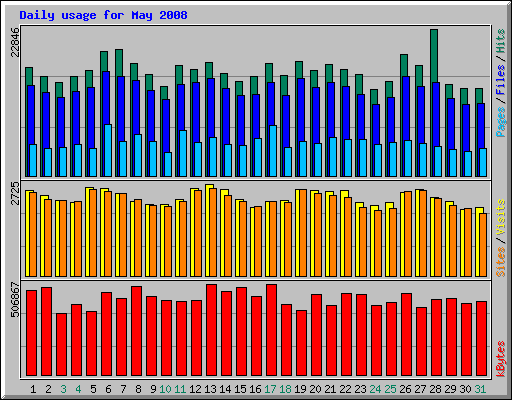This screenshot has height=400, width=512.
Task: Click the red KBytes bar for day 3
Action: click(x=61, y=344)
